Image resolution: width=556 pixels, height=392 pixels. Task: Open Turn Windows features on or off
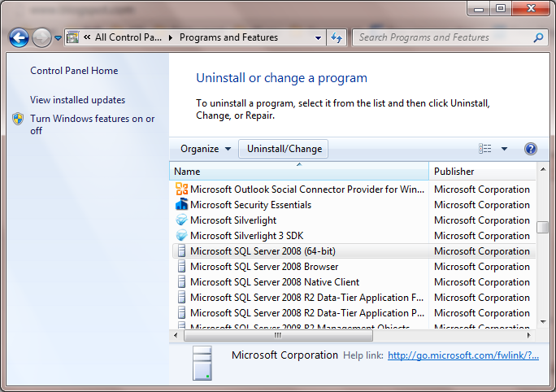click(92, 124)
